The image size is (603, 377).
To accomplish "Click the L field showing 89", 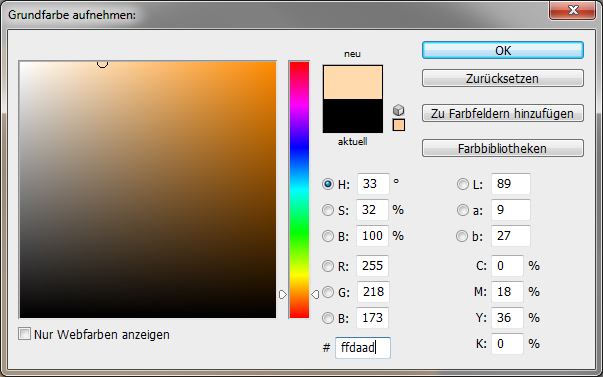I will tap(511, 184).
